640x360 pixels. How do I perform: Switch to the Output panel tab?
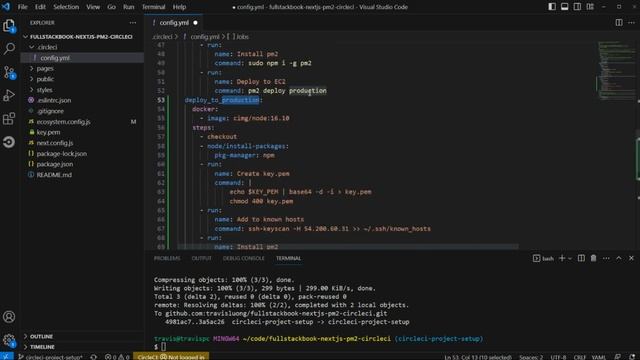pos(202,258)
